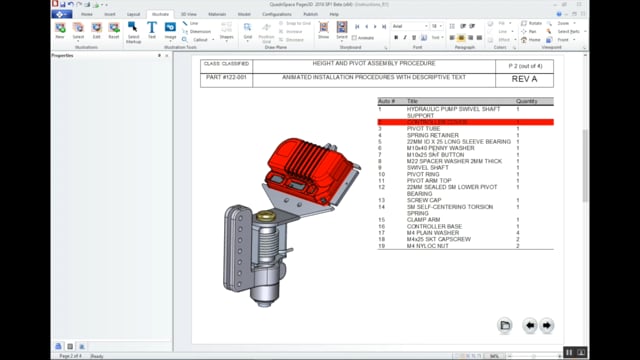The height and width of the screenshot is (360, 640).
Task: Click the SPRING RETAINER table row
Action: pyautogui.click(x=466, y=135)
